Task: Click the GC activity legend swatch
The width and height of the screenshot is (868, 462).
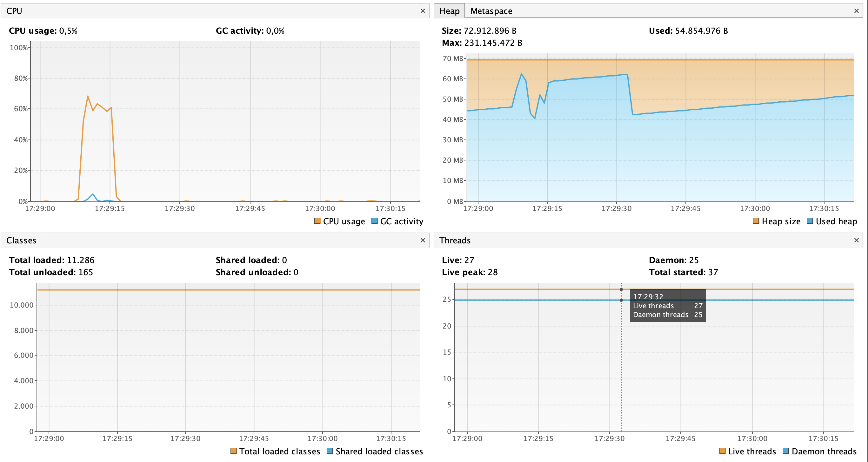Action: (x=374, y=221)
